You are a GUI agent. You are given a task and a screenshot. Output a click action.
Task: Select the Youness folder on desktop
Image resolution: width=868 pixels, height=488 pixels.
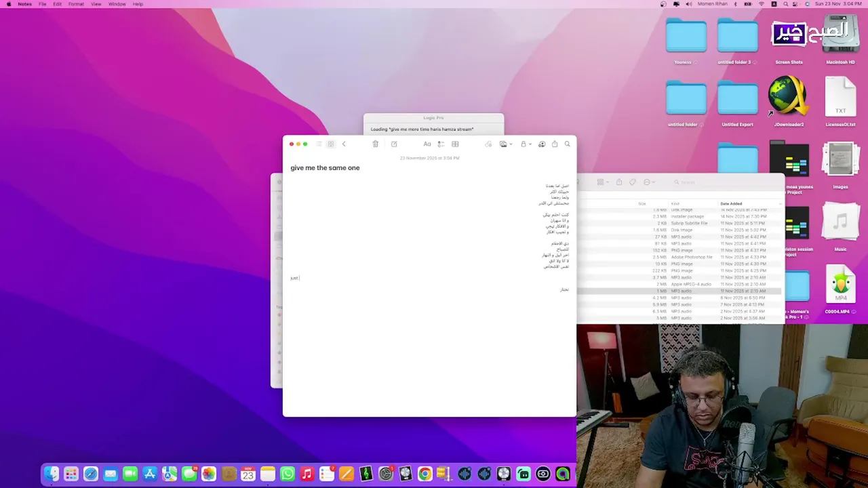(x=686, y=37)
